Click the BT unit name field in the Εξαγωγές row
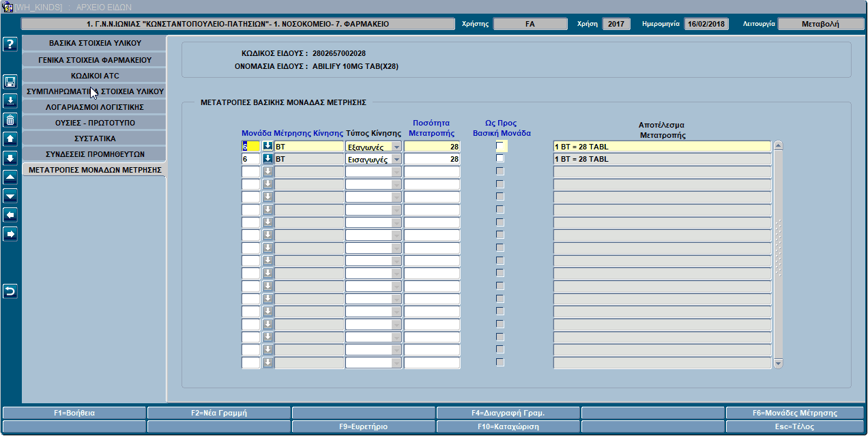 [x=309, y=147]
